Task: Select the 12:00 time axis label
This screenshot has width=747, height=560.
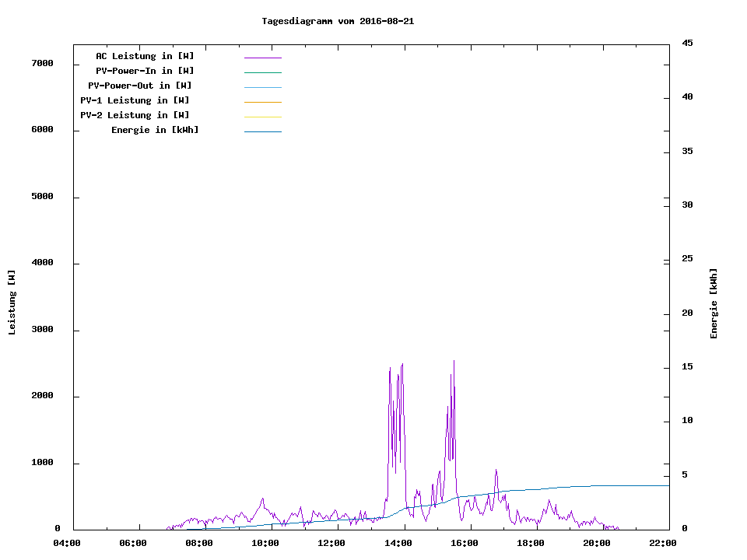Action: (332, 543)
